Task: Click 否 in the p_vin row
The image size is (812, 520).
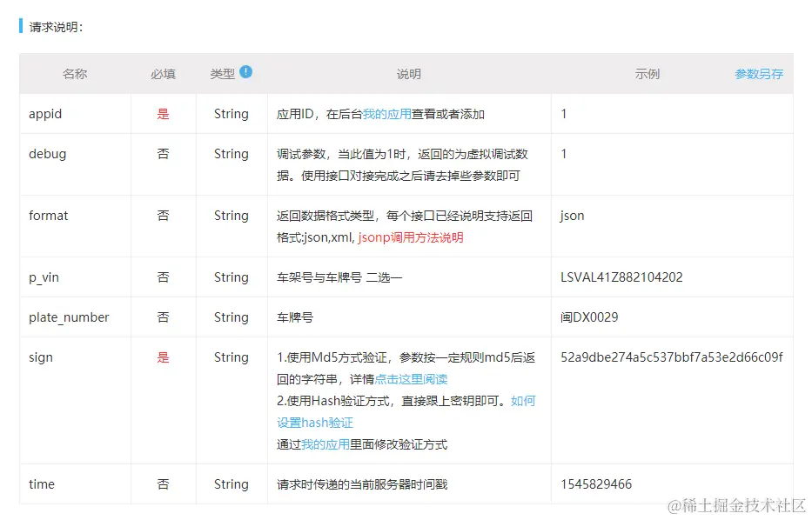Action: [x=163, y=277]
